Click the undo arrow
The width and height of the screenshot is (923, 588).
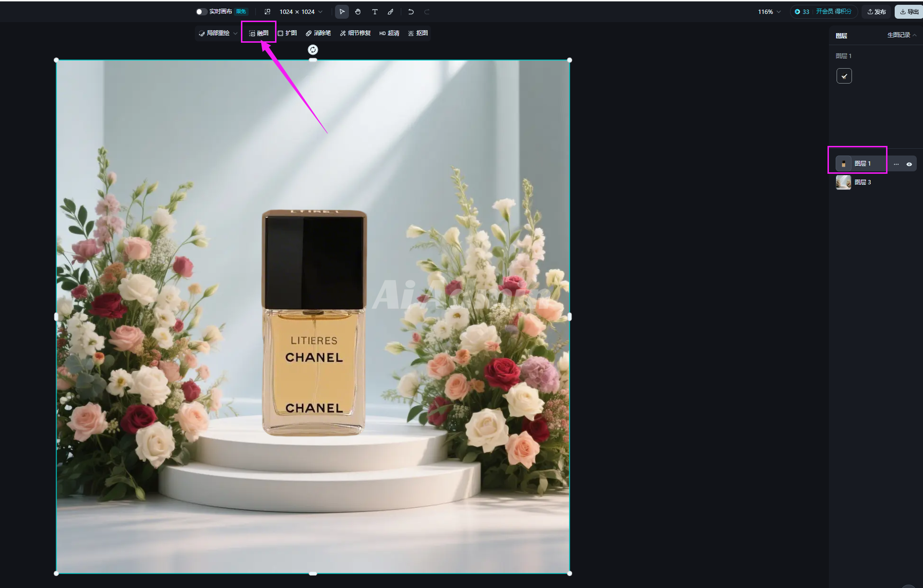click(x=411, y=12)
